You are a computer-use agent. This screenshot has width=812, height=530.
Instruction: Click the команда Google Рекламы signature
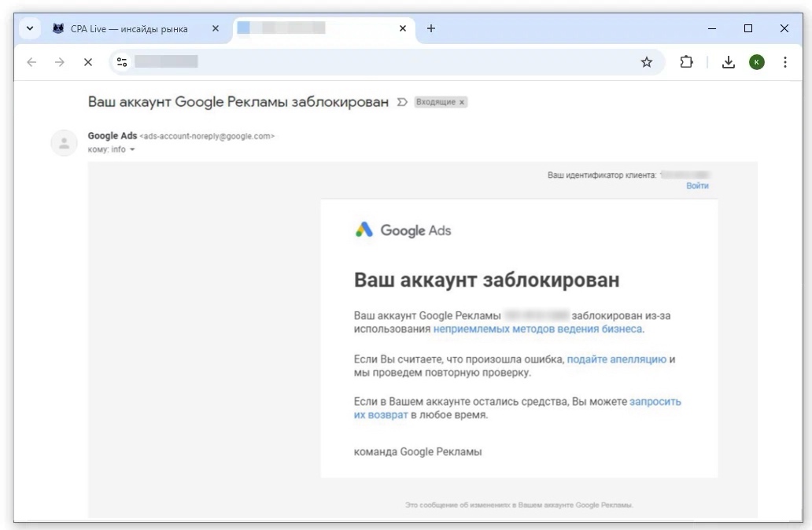click(x=418, y=452)
